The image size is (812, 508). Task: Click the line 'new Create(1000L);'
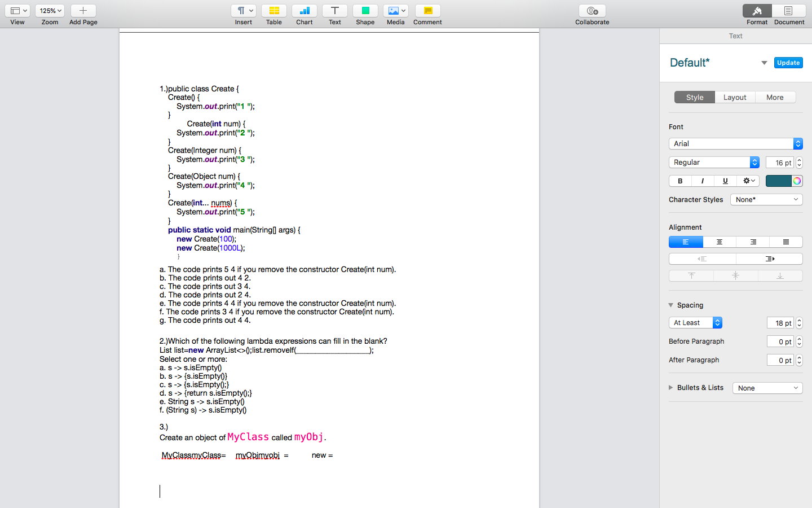click(x=211, y=248)
